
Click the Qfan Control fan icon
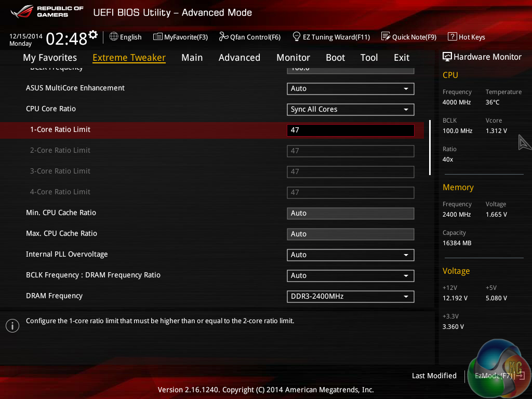(223, 36)
